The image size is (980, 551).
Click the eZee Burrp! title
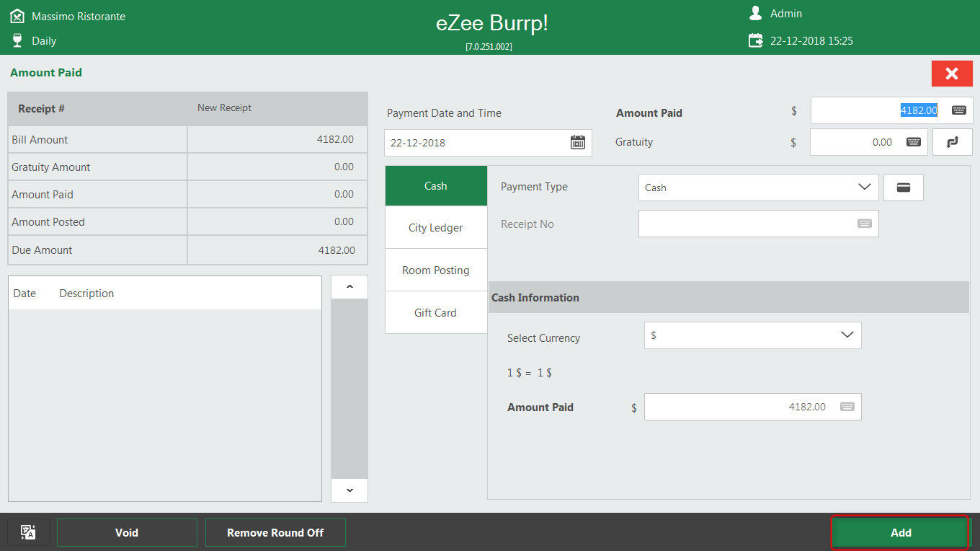(492, 23)
